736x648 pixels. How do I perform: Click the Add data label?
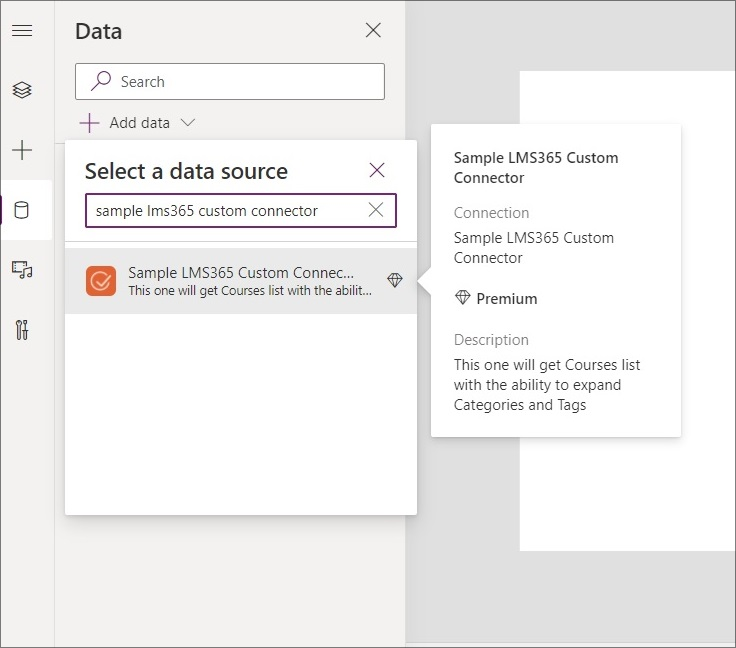click(139, 123)
